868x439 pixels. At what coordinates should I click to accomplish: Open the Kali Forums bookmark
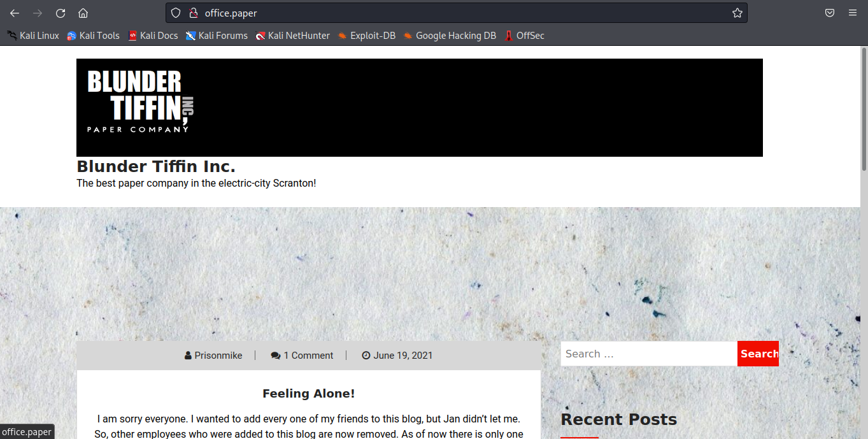click(x=217, y=36)
